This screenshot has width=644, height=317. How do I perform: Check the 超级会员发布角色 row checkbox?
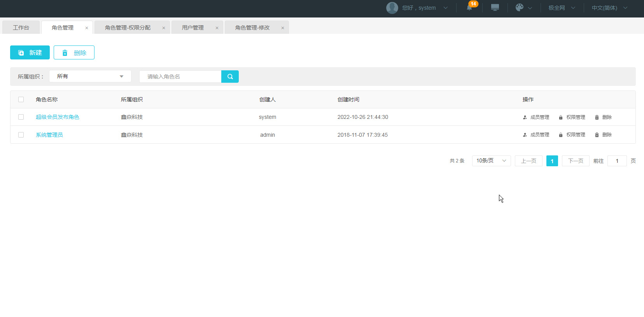(21, 117)
